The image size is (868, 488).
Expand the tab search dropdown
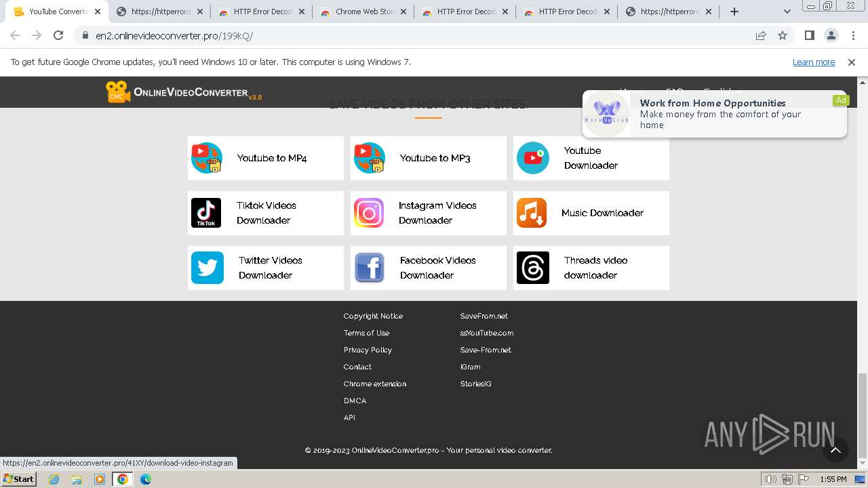[787, 12]
